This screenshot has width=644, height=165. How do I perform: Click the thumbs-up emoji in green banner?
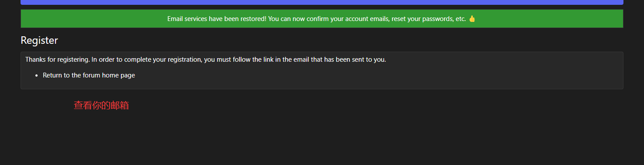point(472,19)
